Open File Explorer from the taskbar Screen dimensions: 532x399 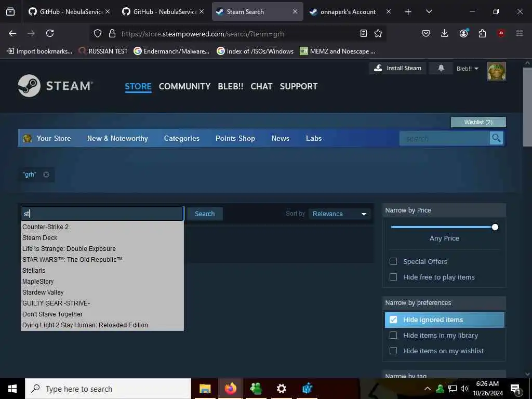tap(205, 389)
